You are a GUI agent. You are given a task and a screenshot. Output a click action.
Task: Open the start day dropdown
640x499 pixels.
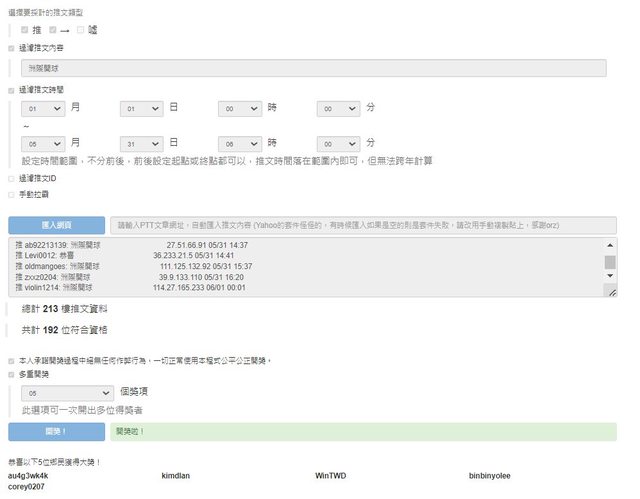pyautogui.click(x=141, y=108)
